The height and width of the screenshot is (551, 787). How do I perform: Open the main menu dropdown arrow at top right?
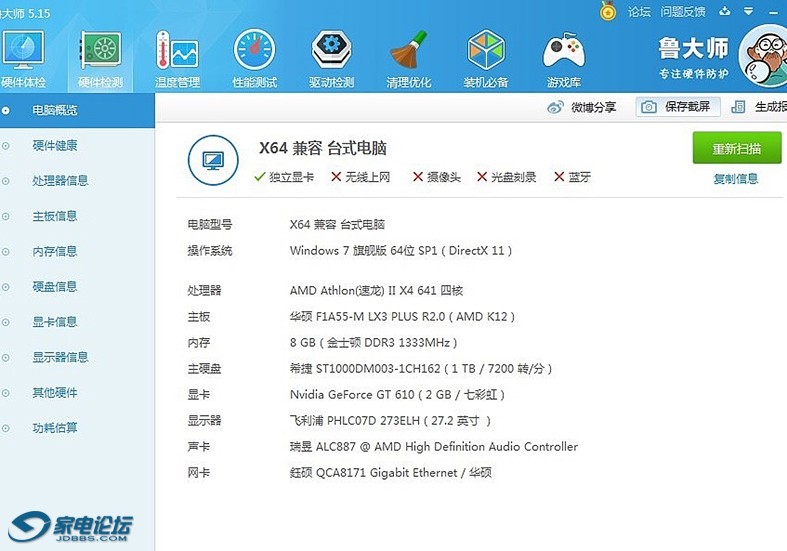[749, 12]
